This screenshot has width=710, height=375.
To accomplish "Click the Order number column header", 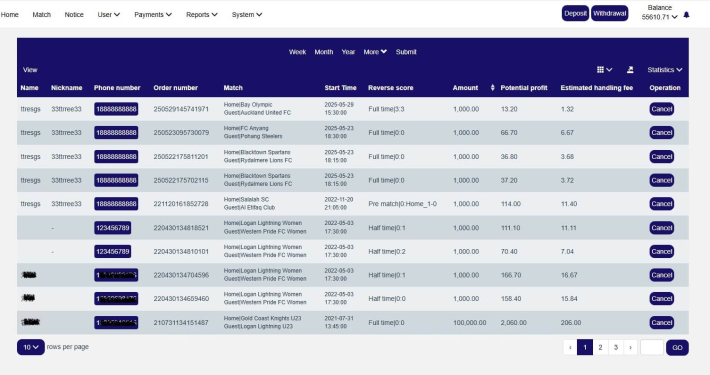I will [176, 88].
